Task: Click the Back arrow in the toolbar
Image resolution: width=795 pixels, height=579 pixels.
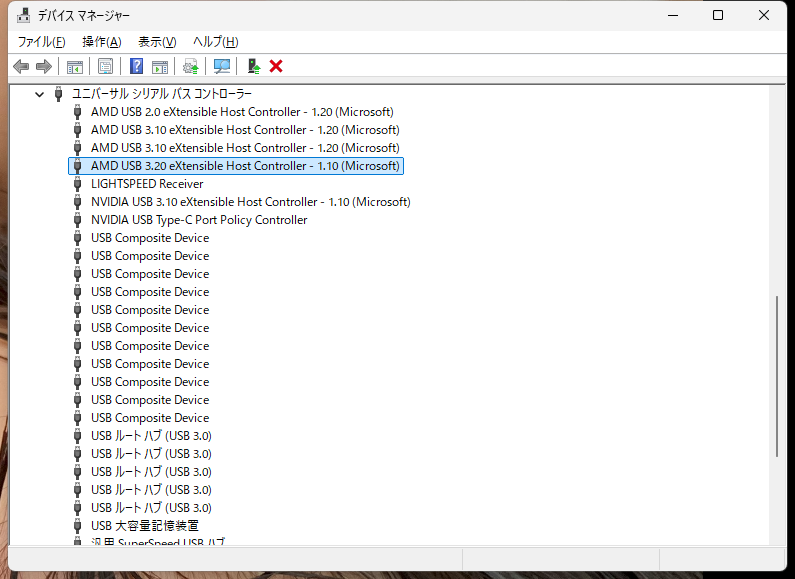Action: point(21,66)
